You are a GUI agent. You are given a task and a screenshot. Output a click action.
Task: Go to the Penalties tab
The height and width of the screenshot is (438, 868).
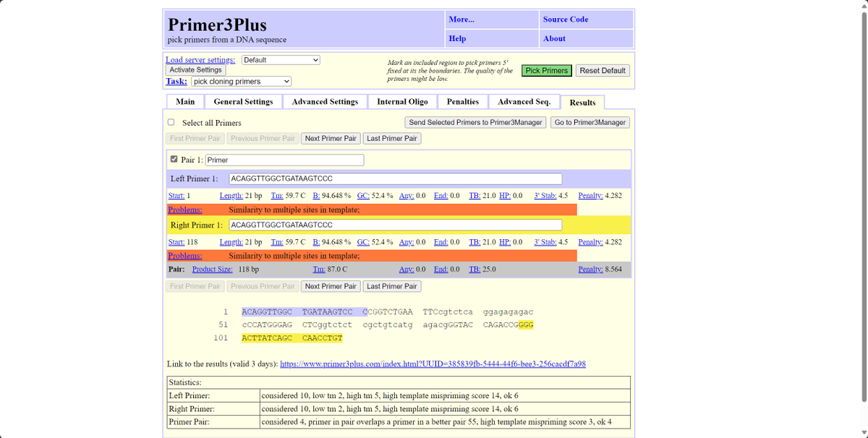click(463, 102)
